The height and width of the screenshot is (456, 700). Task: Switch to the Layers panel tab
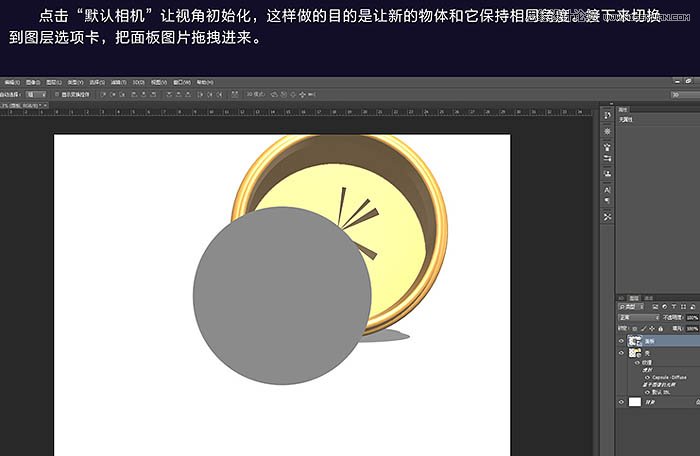634,298
